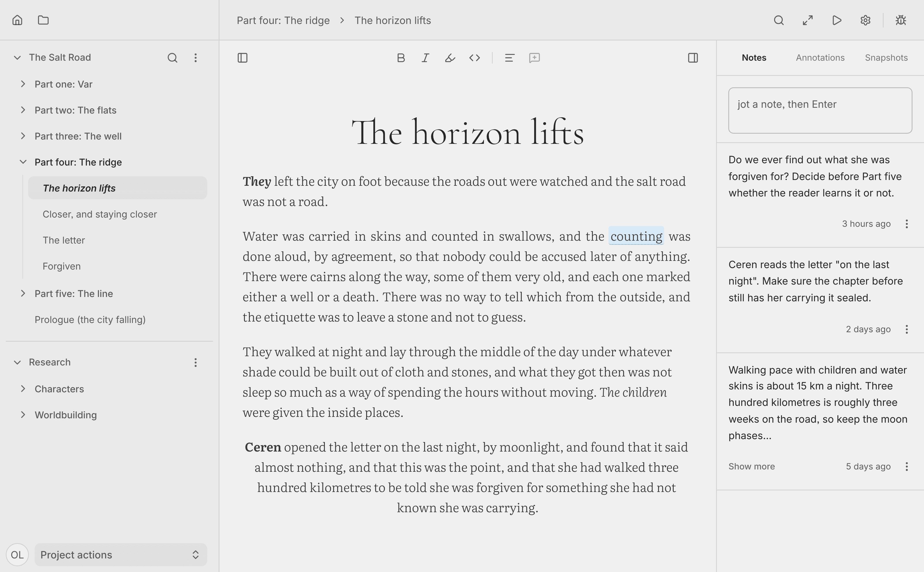
Task: Enter fullscreen with the expand arrows icon
Action: pos(808,20)
